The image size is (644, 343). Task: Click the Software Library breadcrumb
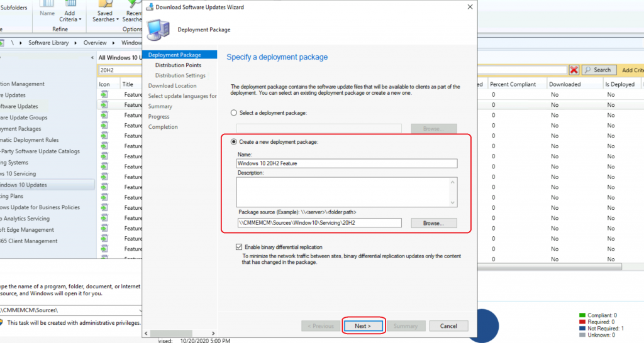pyautogui.click(x=48, y=43)
